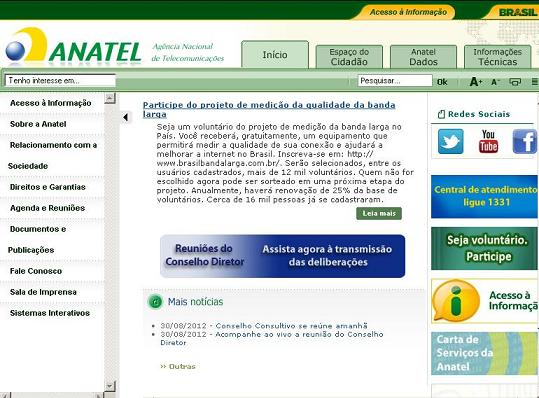Screen dimensions: 539x398
Task: Open Central de atendimento ligue 1331 banner
Action: tap(484, 197)
